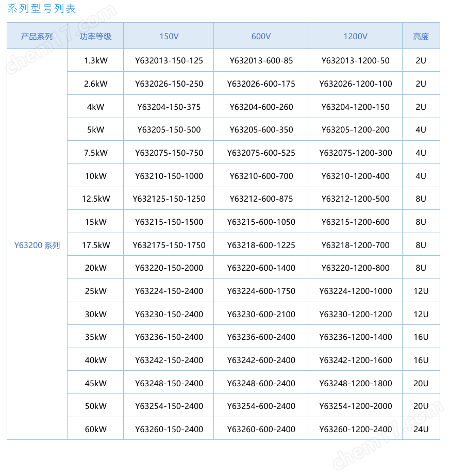The height and width of the screenshot is (476, 450).
Task: Select the 25kW power cell
Action: click(95, 291)
